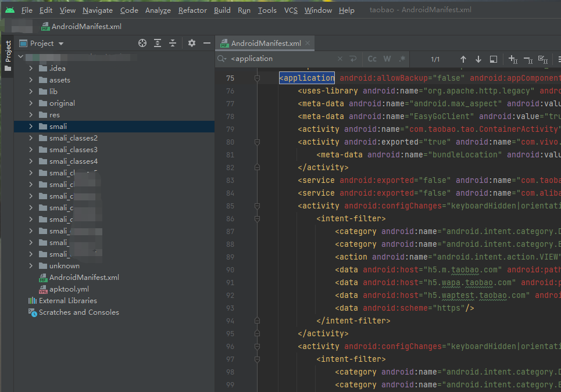Click inside the search text field
This screenshot has height=392, width=561.
pyautogui.click(x=279, y=59)
